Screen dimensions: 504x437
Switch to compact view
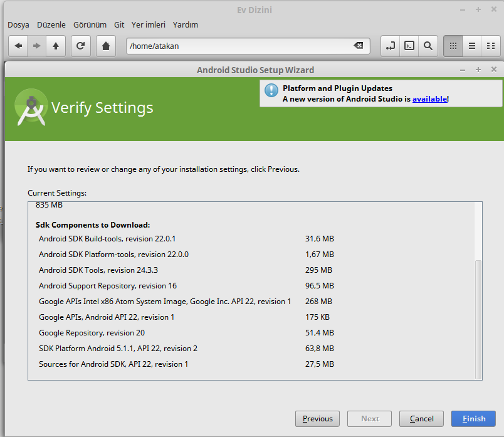coord(491,46)
